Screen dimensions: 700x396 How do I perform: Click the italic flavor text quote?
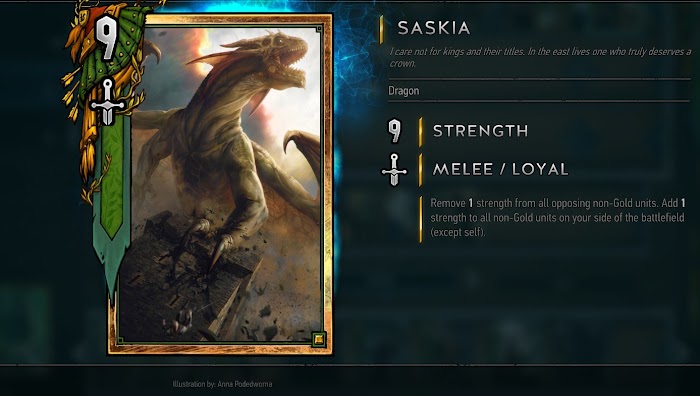[x=540, y=57]
